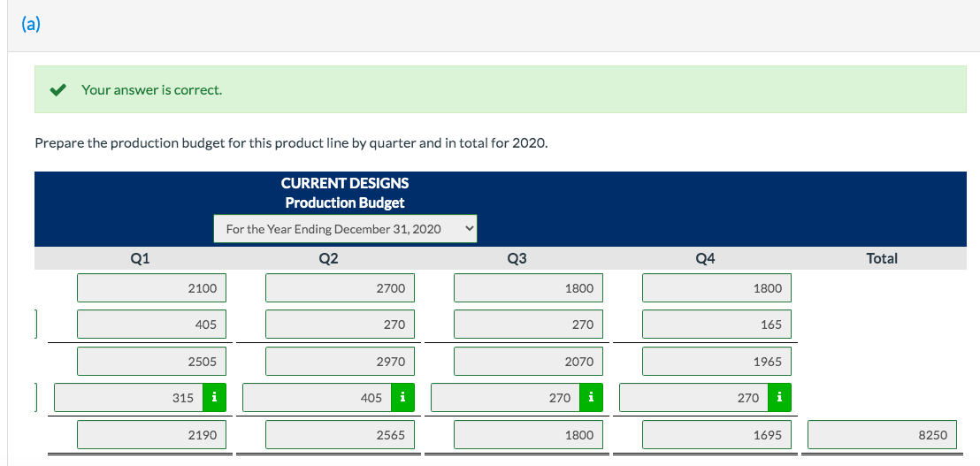Select the Q2 second-row field showing 270
Screen dimensions: 980x466
pyautogui.click(x=340, y=325)
